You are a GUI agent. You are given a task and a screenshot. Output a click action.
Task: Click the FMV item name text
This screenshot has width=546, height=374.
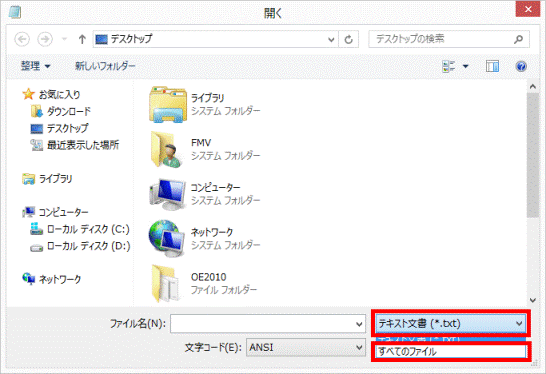point(201,143)
